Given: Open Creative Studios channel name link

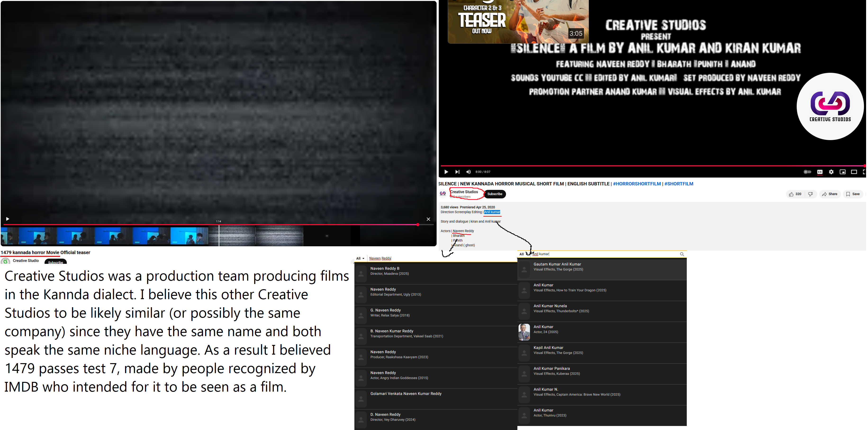Looking at the screenshot, I should (464, 192).
